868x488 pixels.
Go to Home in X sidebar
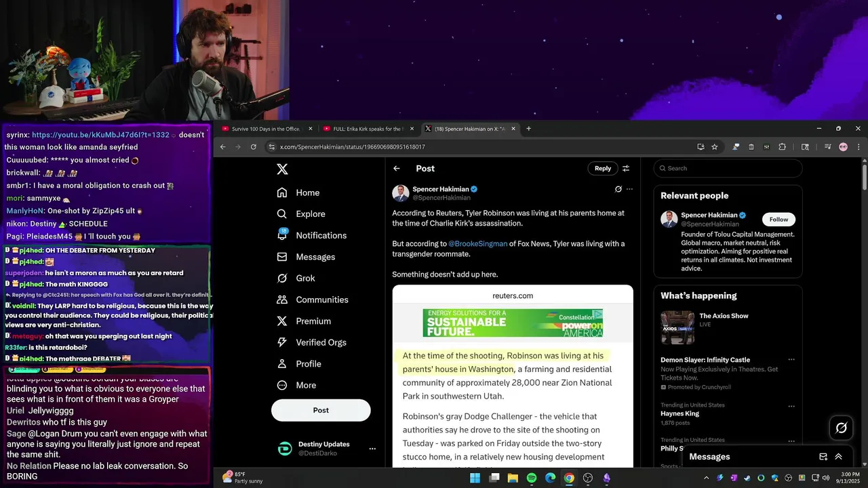click(298, 192)
